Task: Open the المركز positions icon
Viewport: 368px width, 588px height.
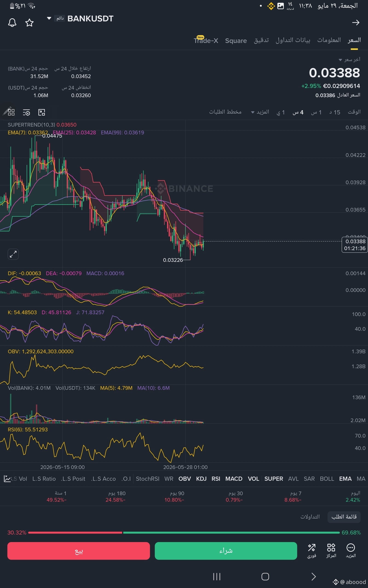Action: coord(331,551)
